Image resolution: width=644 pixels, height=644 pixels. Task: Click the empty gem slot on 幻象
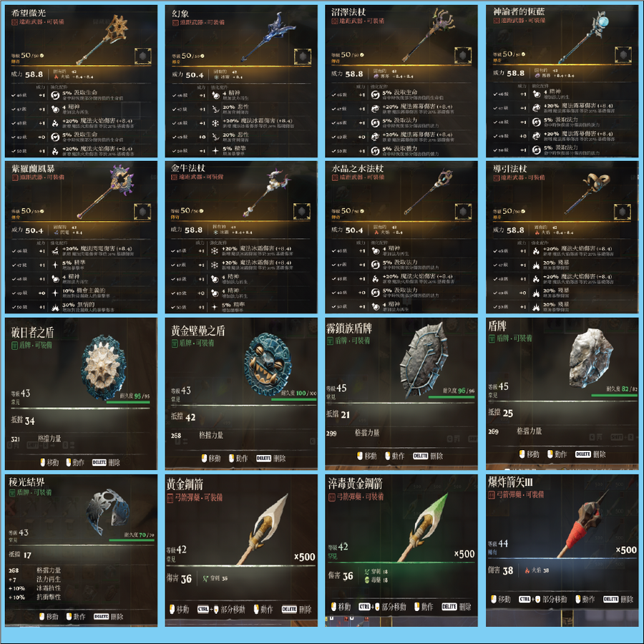tap(302, 57)
